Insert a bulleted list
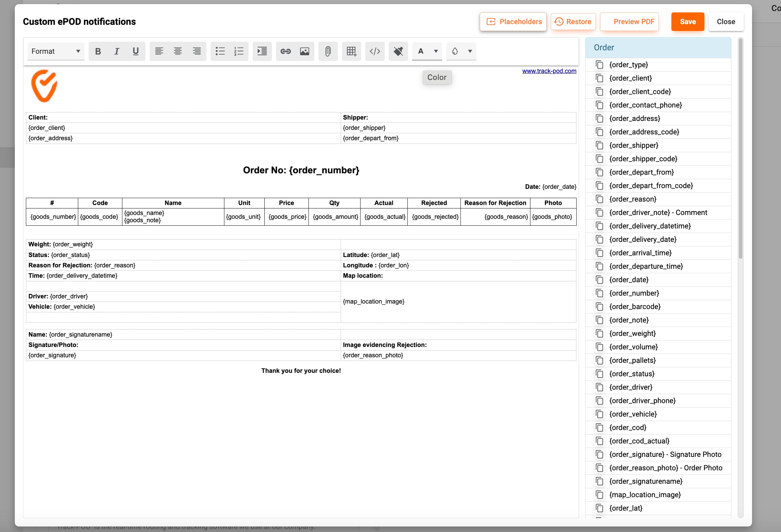781x532 pixels. [220, 51]
